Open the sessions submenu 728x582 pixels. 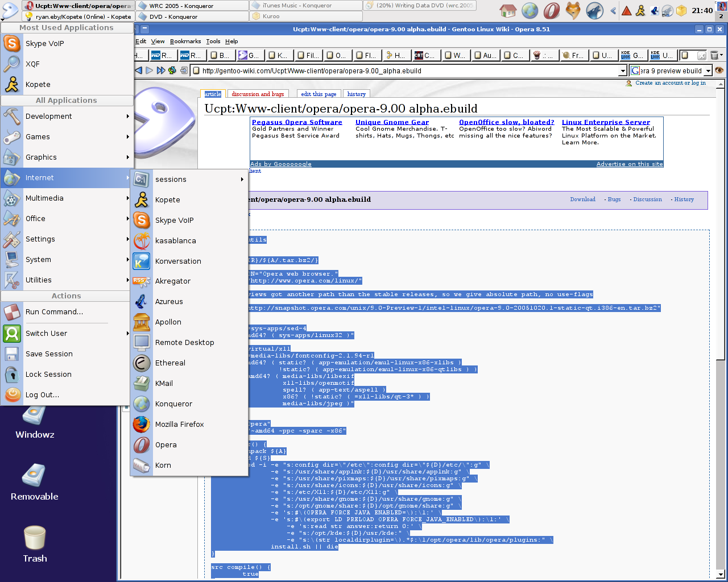(189, 179)
